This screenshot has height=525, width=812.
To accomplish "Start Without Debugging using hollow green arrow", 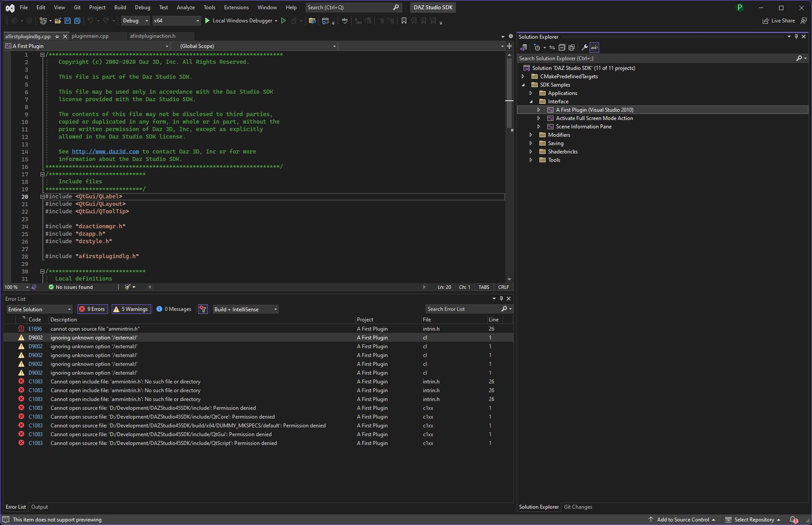I will (284, 21).
